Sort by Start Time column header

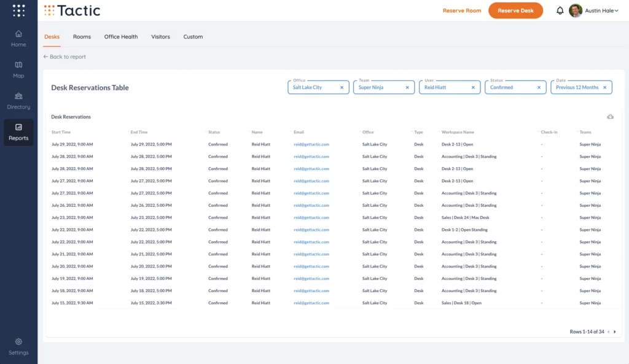coord(61,132)
